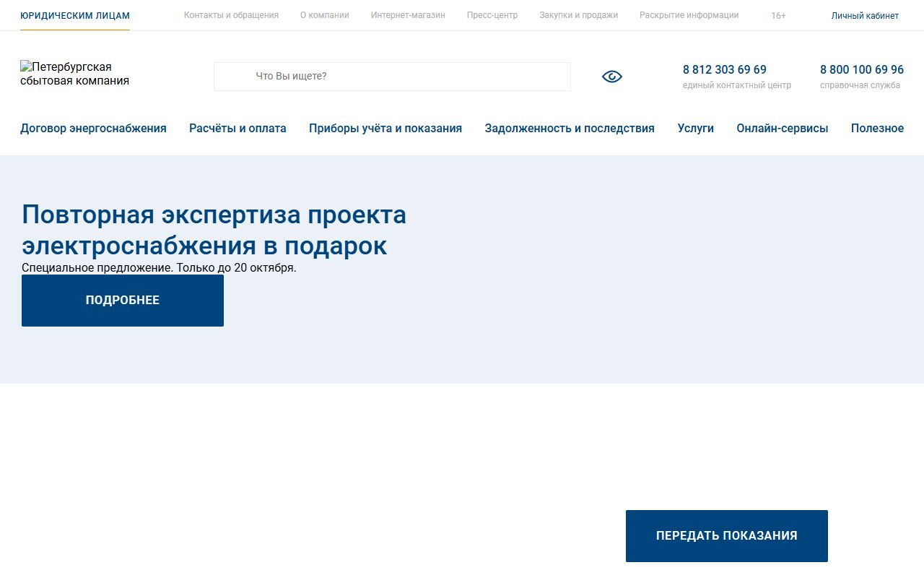Screen dimensions: 924x578
Task: Open Закупки и продажи link
Action: pyautogui.click(x=578, y=15)
